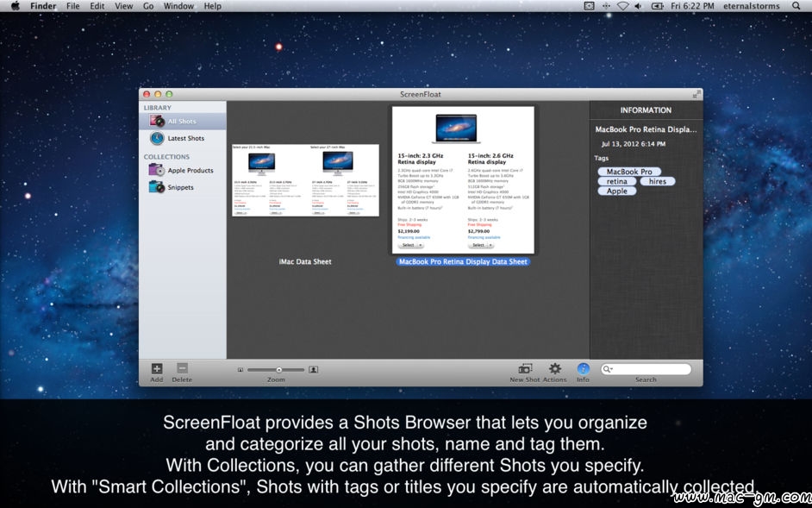Click the Jul 13, 2012 date text

(634, 144)
